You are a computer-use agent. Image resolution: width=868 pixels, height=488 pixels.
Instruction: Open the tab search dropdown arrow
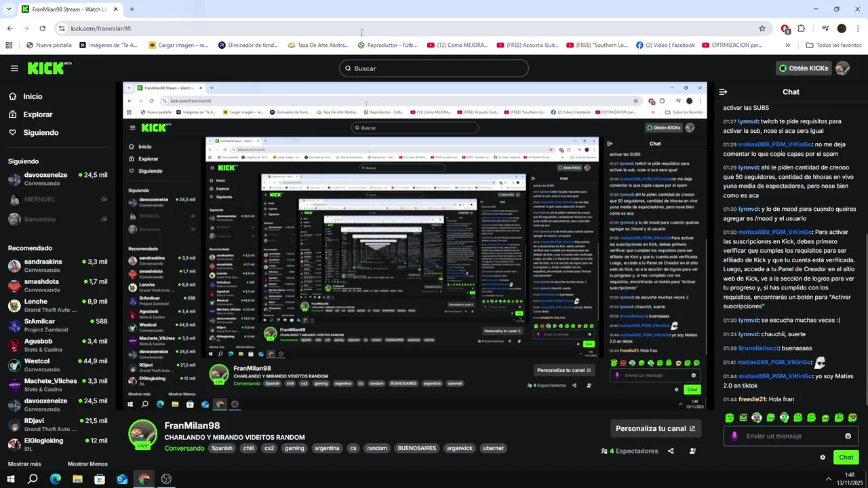pyautogui.click(x=8, y=9)
